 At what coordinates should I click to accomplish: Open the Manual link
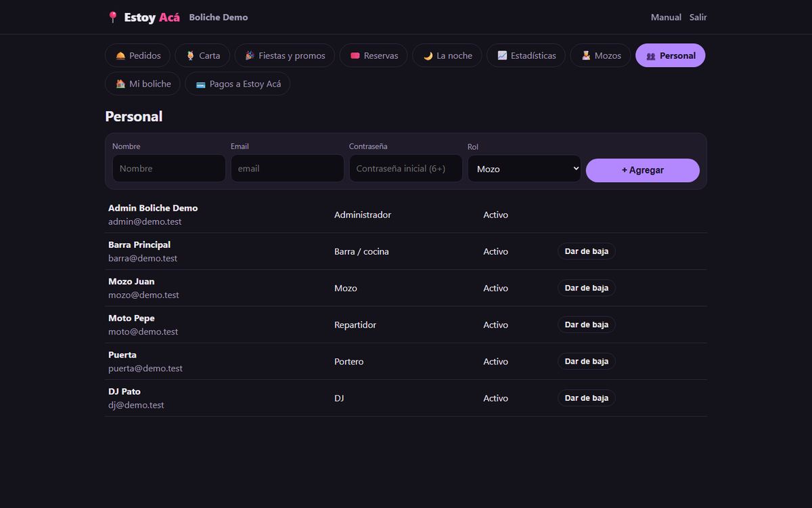coord(666,17)
